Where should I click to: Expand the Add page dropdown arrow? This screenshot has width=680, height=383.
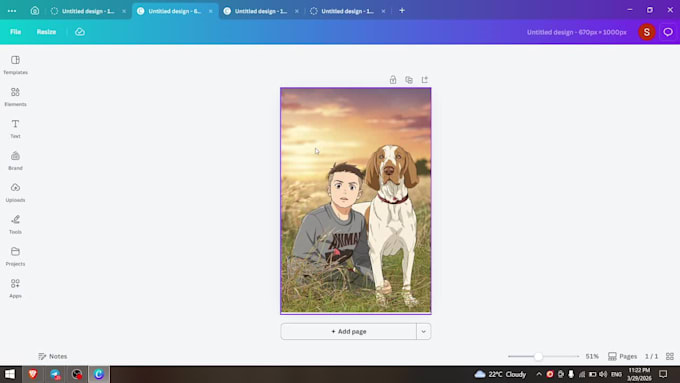tap(424, 331)
